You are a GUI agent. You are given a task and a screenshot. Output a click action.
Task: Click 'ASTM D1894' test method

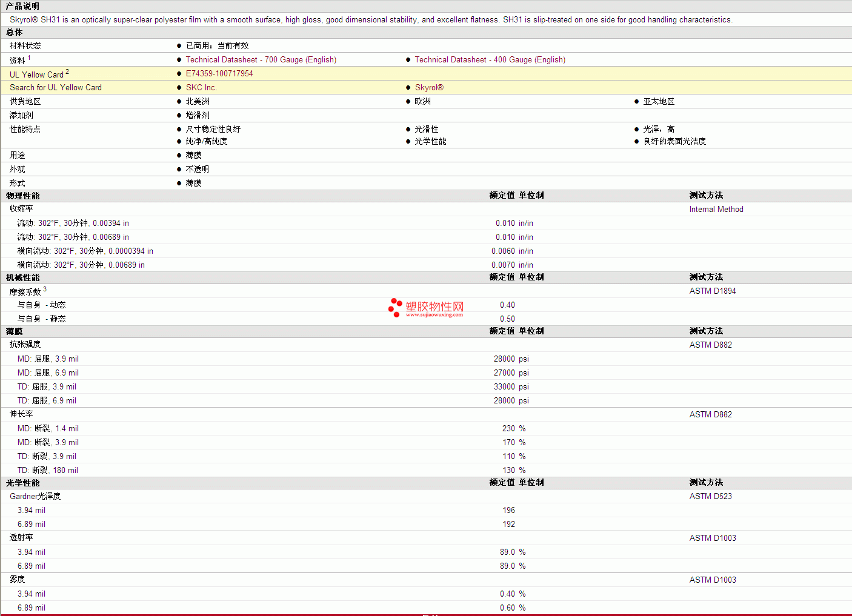(x=713, y=291)
